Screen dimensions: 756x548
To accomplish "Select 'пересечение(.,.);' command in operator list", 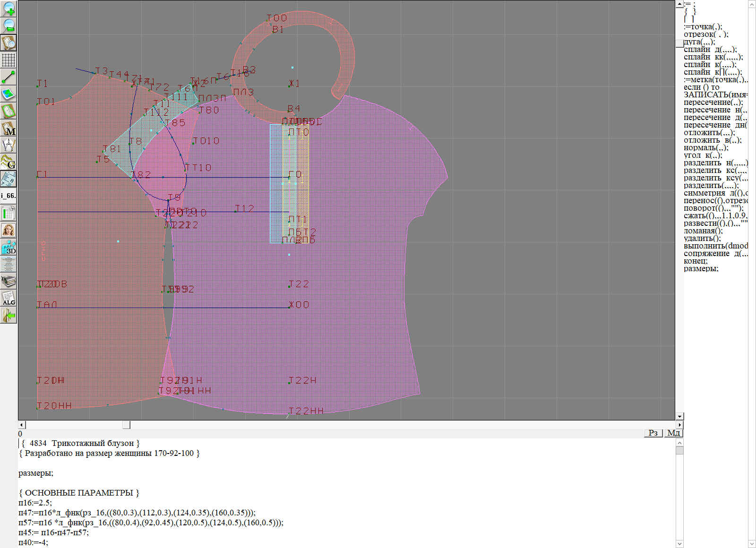I will (x=713, y=103).
